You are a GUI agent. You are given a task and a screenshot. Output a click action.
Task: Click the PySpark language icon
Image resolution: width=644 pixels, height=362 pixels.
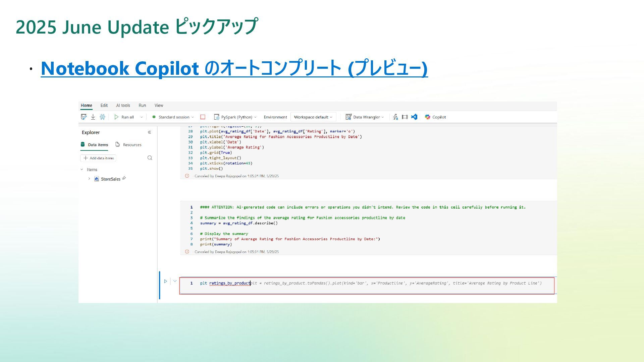click(217, 117)
